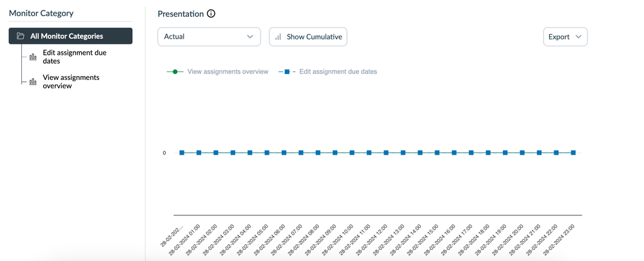Click data point at 28-02-2024 18:00
Screen dimensions: 644x261
pos(488,153)
